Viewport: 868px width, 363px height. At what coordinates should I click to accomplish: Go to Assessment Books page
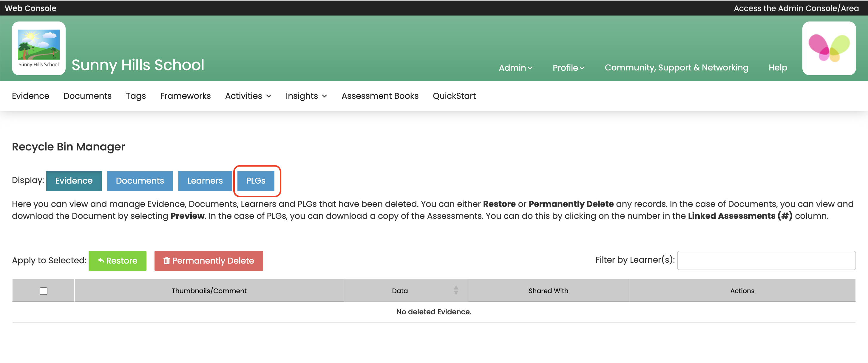tap(380, 96)
